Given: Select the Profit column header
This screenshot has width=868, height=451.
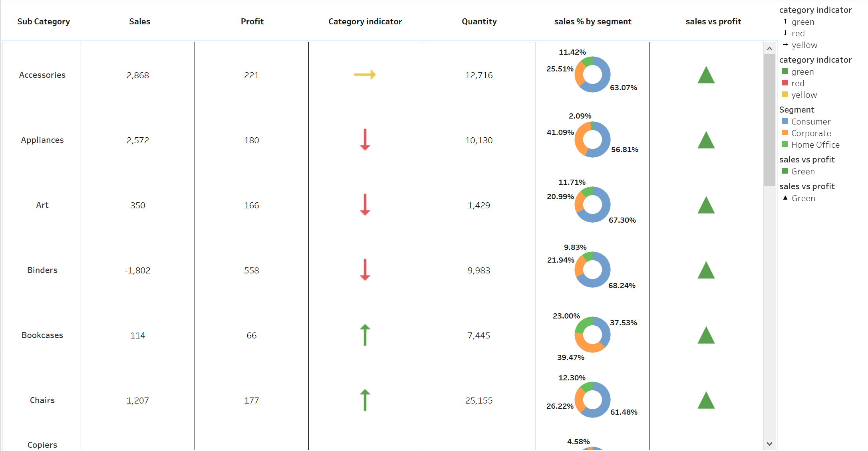Looking at the screenshot, I should [x=251, y=22].
